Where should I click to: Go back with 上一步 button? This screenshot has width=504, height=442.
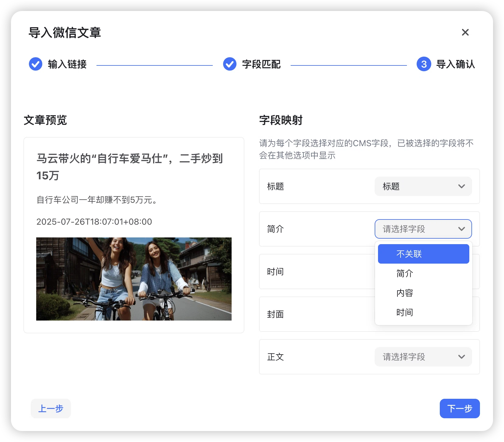tap(51, 409)
